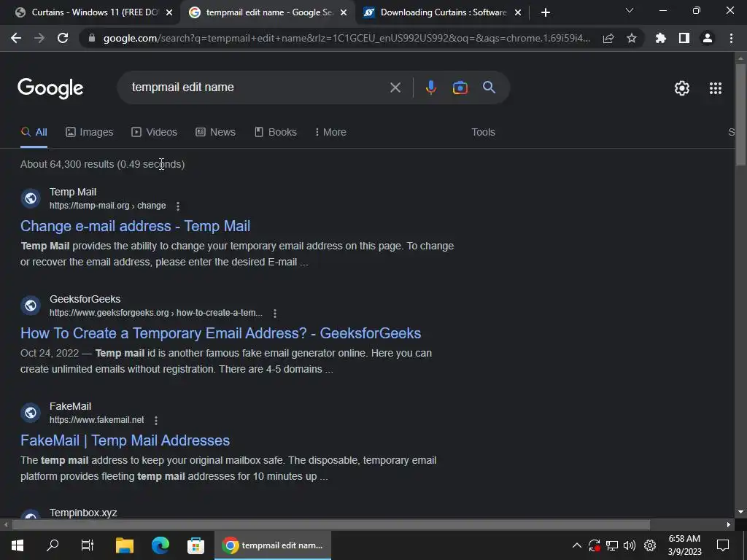Click FakeMail site favicon
Image resolution: width=747 pixels, height=560 pixels.
[x=31, y=413]
